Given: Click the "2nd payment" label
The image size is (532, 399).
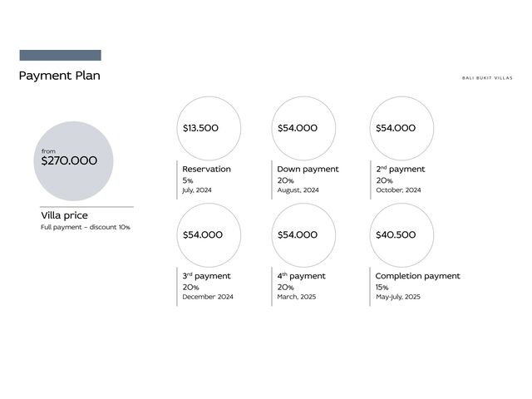Looking at the screenshot, I should pos(400,169).
